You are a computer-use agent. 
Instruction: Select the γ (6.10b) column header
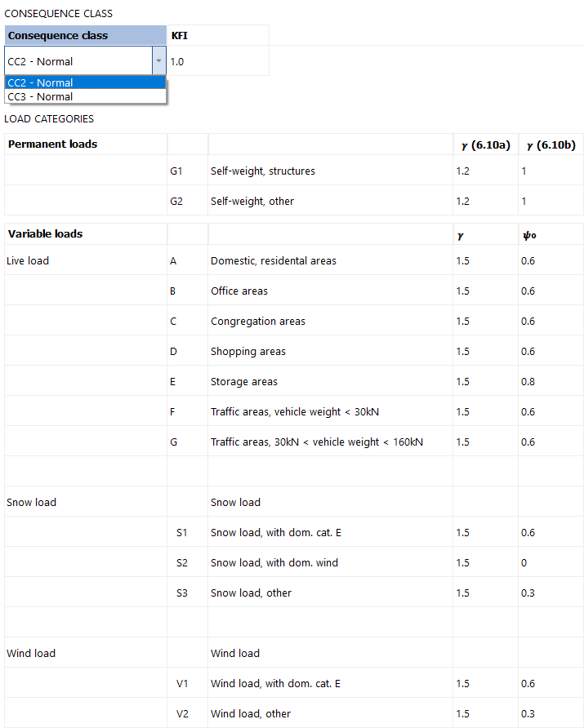click(551, 144)
